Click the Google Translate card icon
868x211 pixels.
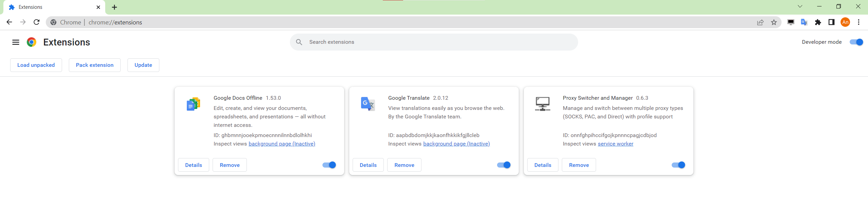pos(368,104)
